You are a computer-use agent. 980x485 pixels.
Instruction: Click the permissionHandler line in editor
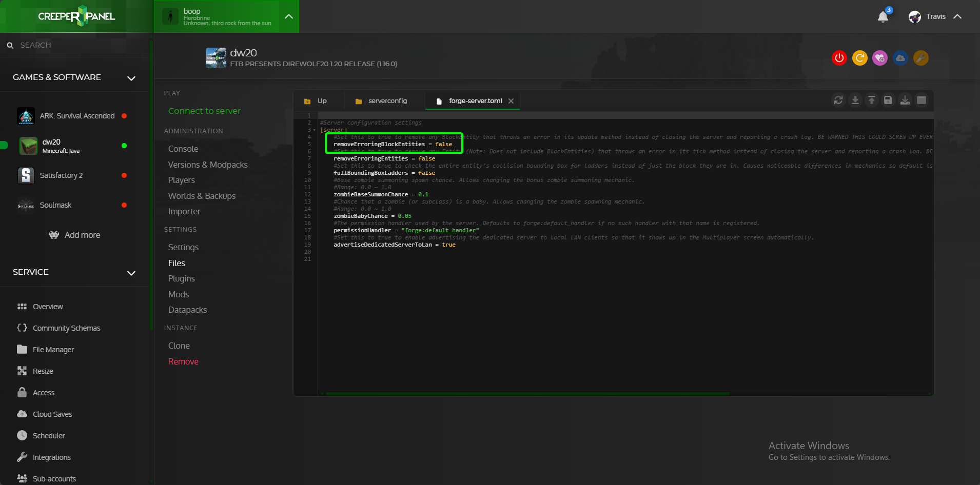406,230
